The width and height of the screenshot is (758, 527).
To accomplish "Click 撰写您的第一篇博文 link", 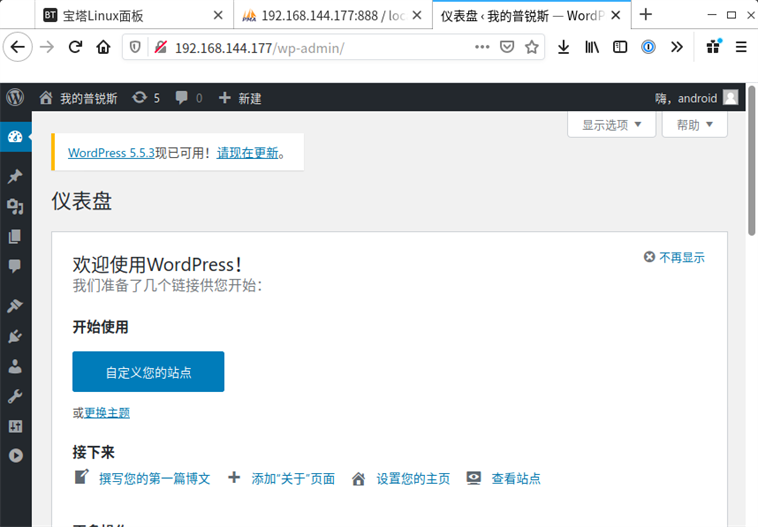I will coord(155,479).
